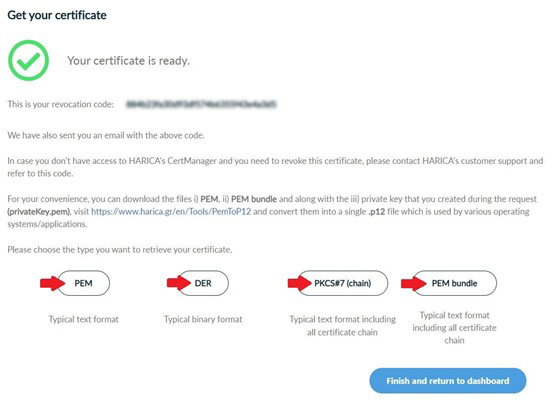Click the green checkmark success icon
554x403 pixels.
click(x=29, y=60)
